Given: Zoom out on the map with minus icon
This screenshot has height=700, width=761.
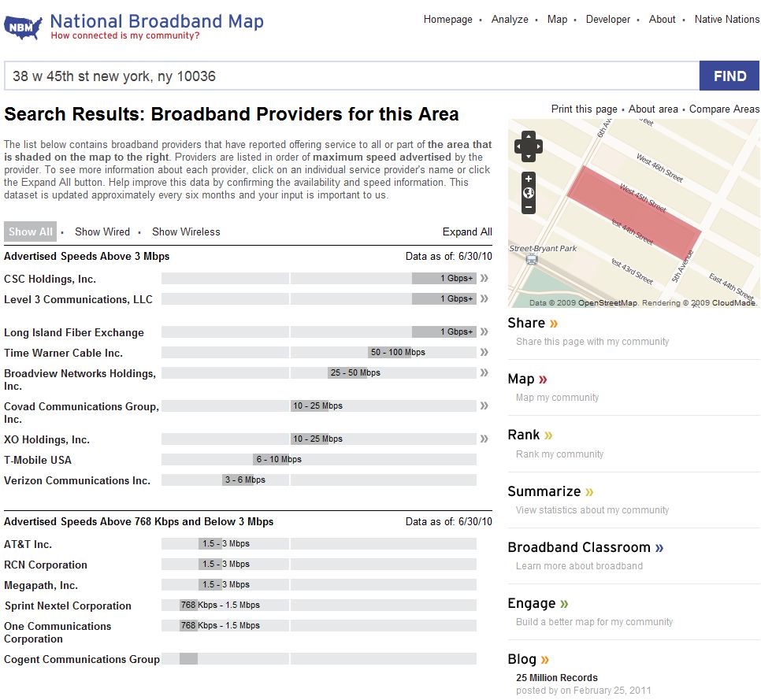Looking at the screenshot, I should 529,206.
